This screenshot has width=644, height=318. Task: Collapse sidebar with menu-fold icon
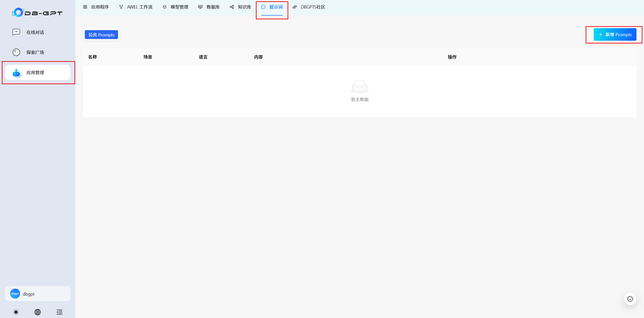click(59, 312)
